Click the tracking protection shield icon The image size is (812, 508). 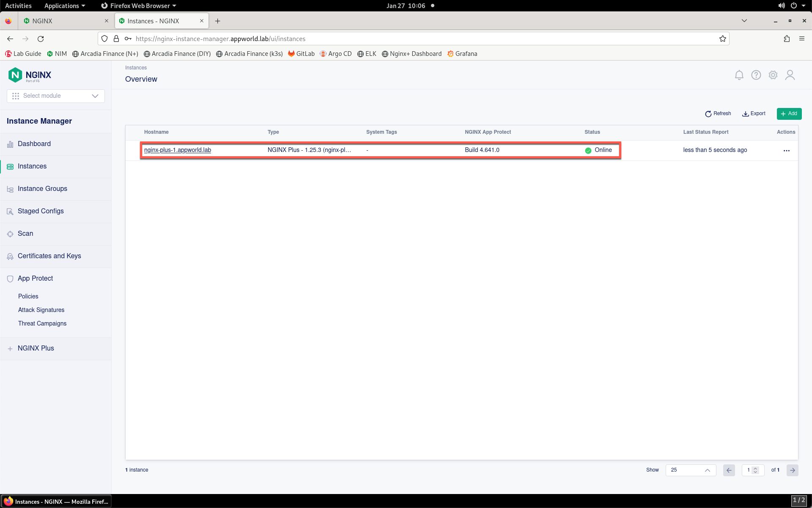click(104, 39)
